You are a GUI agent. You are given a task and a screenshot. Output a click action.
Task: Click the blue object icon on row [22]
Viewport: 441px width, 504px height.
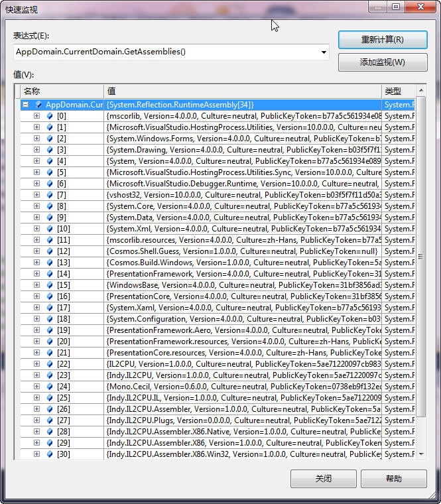click(x=50, y=364)
